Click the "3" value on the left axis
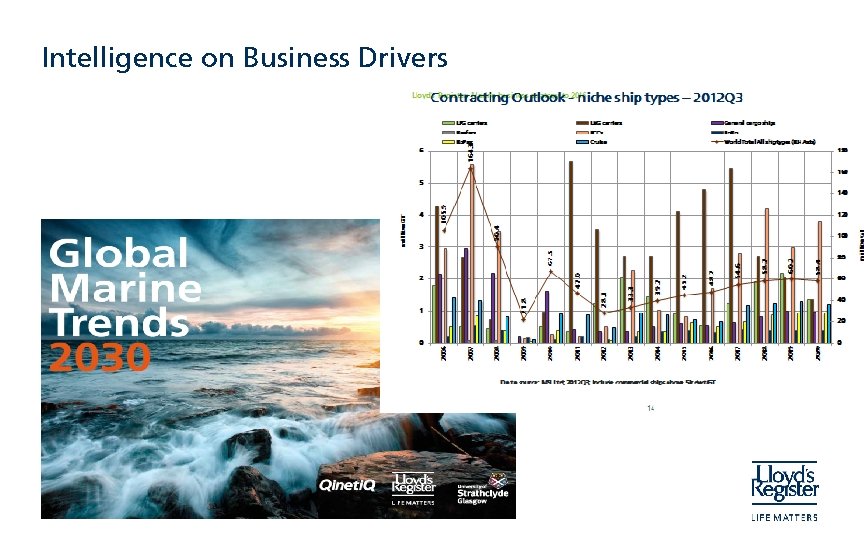The image size is (864, 540). [422, 246]
